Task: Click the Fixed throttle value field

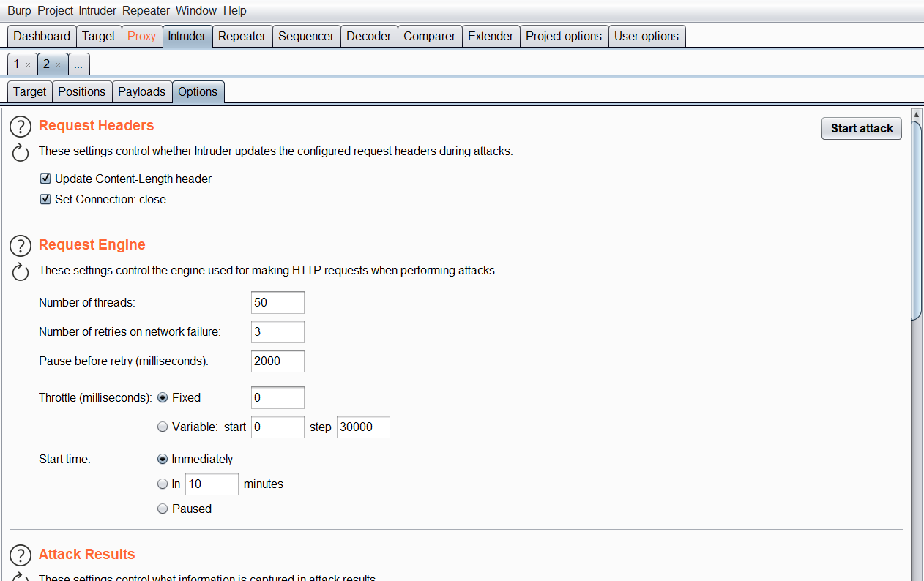Action: 277,398
